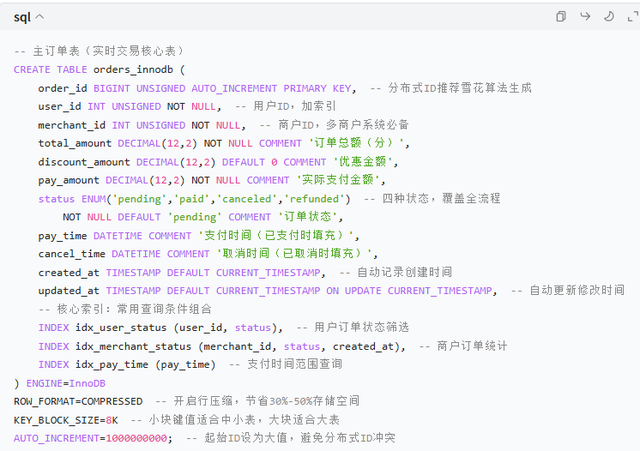Click the comment string '优惠金额'
The width and height of the screenshot is (640, 451).
coord(363,162)
